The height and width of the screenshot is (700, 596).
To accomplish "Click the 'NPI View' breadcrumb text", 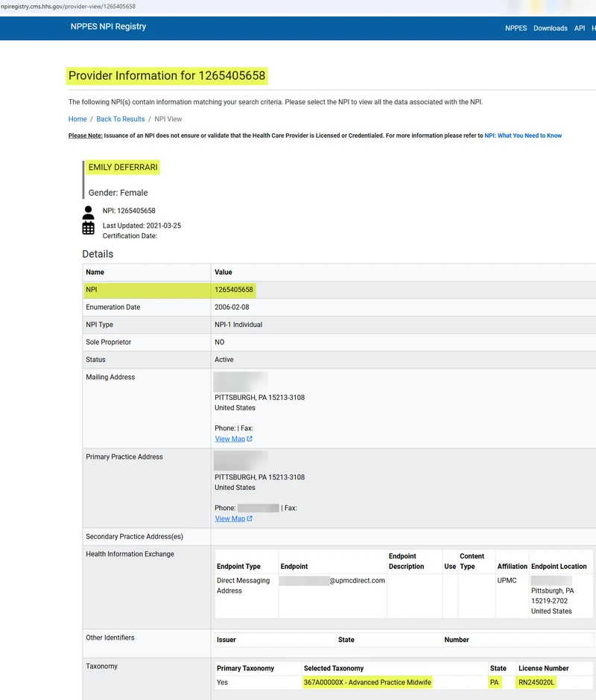I will 168,119.
